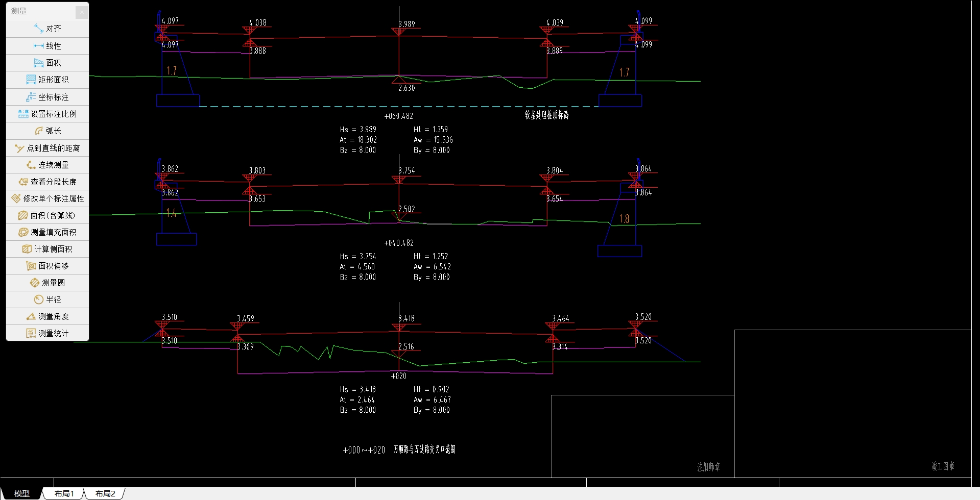Select the 对齐 (aligned) measurement tool
Screen dimensions: 980x500
pos(47,29)
